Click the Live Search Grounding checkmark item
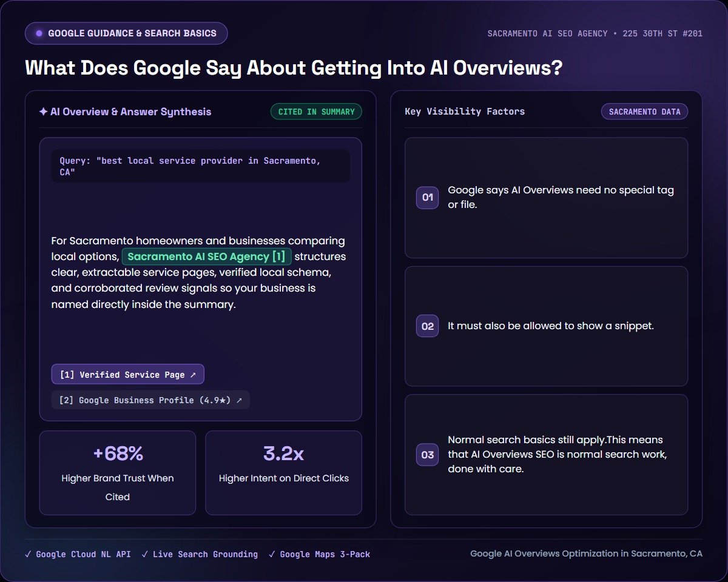This screenshot has height=582, width=728. 200,554
